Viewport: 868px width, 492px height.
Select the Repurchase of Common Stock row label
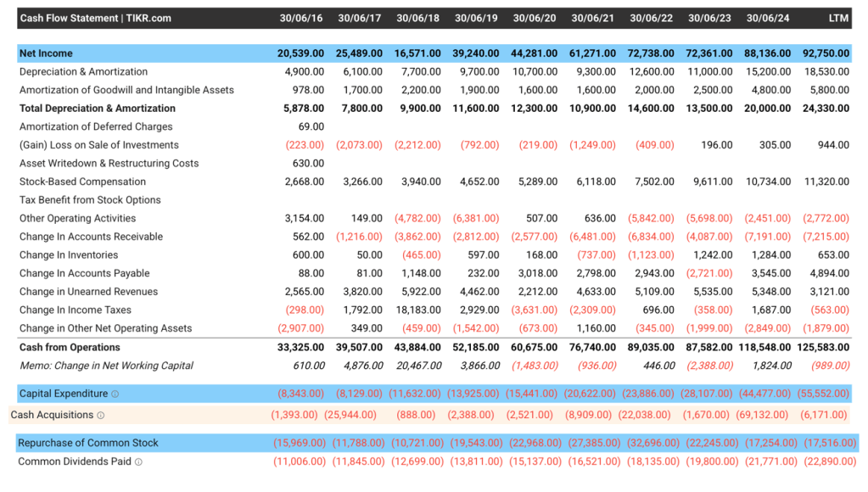[x=88, y=443]
